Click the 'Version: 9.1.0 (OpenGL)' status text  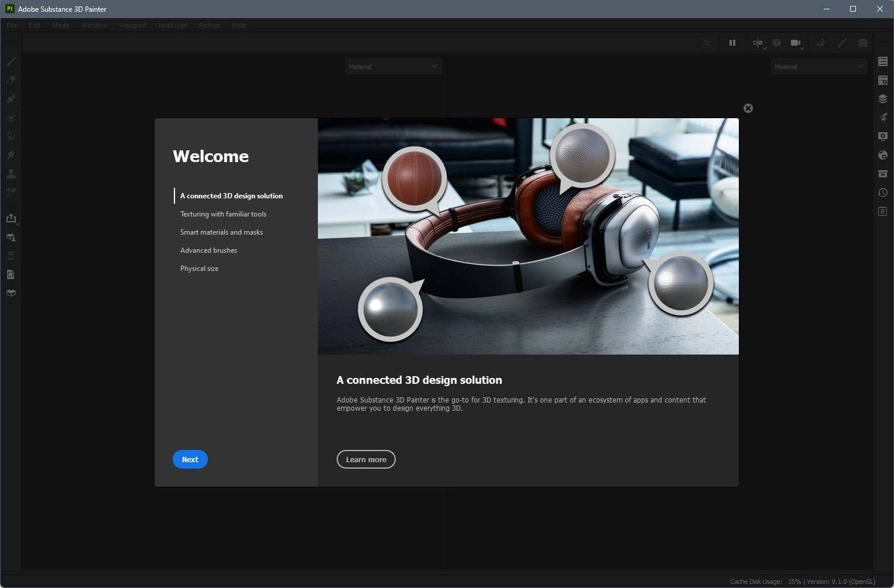tap(841, 582)
